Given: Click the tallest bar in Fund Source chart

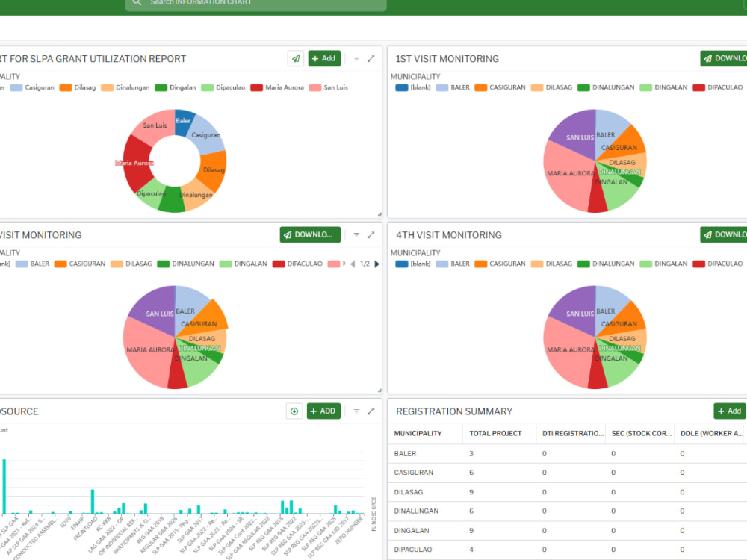Looking at the screenshot, I should (x=4, y=486).
